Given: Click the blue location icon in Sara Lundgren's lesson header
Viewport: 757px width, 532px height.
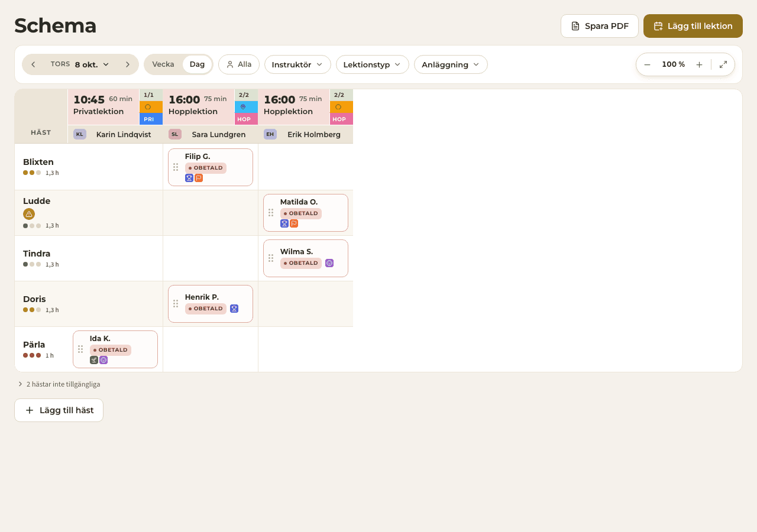Looking at the screenshot, I should pos(243,107).
